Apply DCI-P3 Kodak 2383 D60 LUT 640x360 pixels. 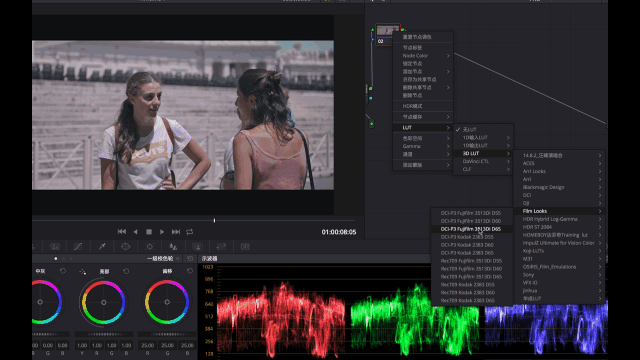click(x=472, y=245)
